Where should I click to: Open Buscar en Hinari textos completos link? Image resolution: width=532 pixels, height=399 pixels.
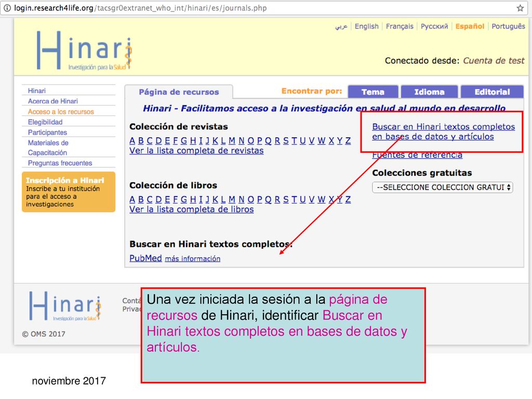click(443, 131)
